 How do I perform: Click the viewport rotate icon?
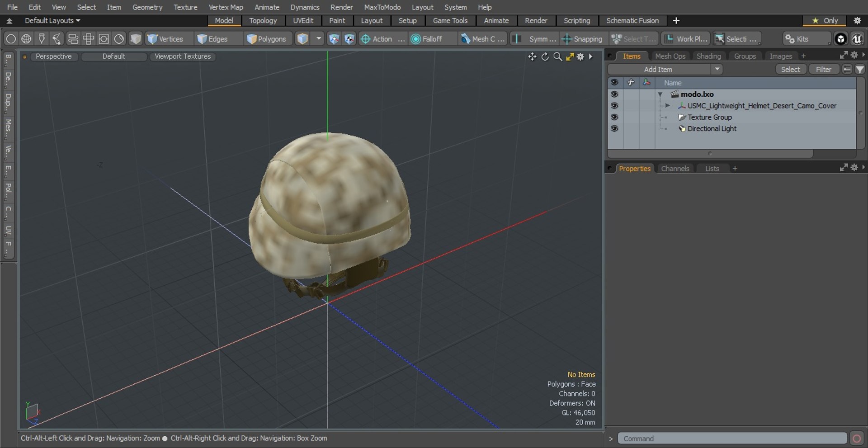pyautogui.click(x=545, y=57)
